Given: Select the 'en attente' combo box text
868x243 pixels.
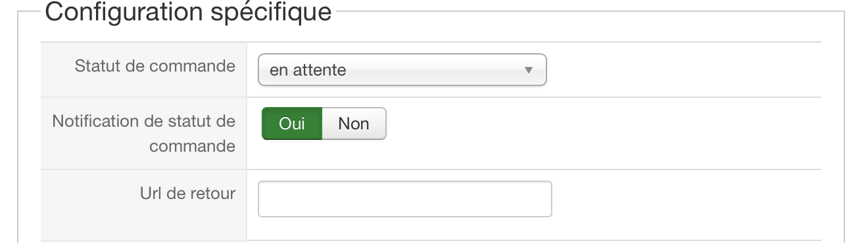Looking at the screenshot, I should coord(308,70).
